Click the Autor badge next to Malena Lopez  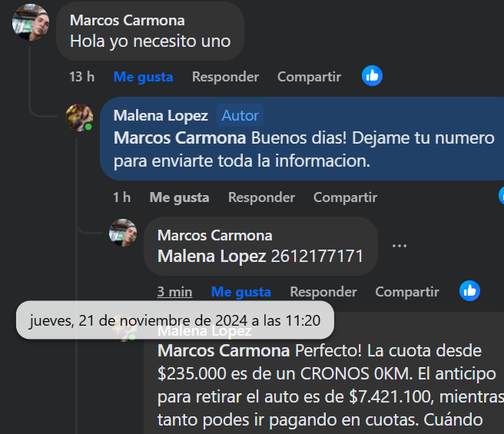coord(240,115)
